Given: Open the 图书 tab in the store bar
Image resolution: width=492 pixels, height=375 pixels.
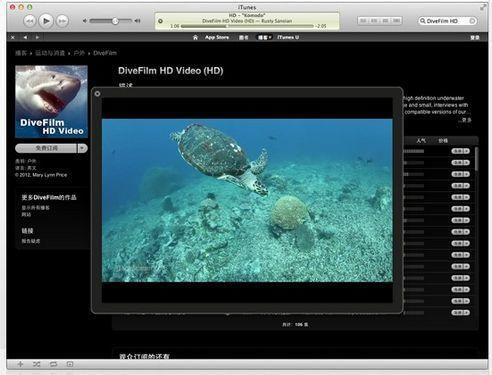Looking at the screenshot, I should point(243,37).
